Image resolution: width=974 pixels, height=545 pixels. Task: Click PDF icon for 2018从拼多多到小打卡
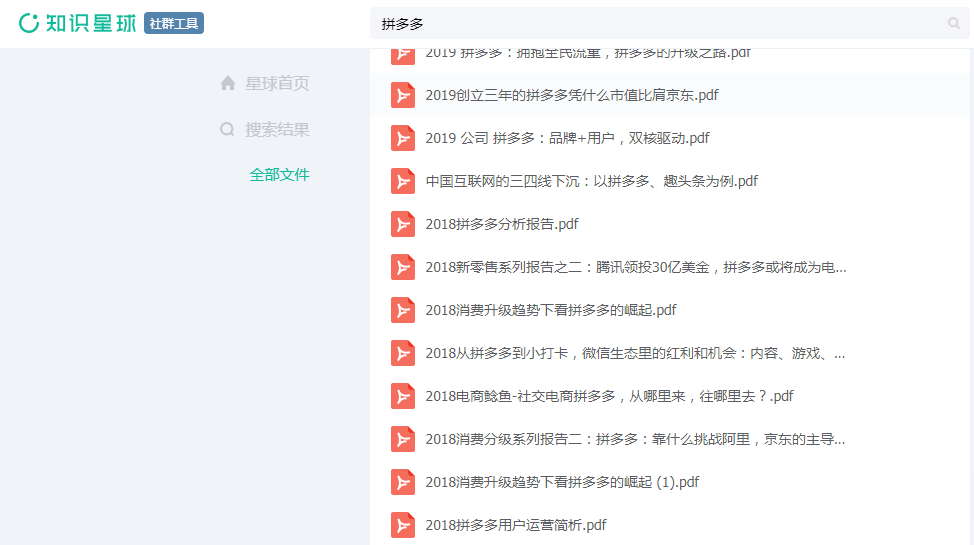pos(403,353)
